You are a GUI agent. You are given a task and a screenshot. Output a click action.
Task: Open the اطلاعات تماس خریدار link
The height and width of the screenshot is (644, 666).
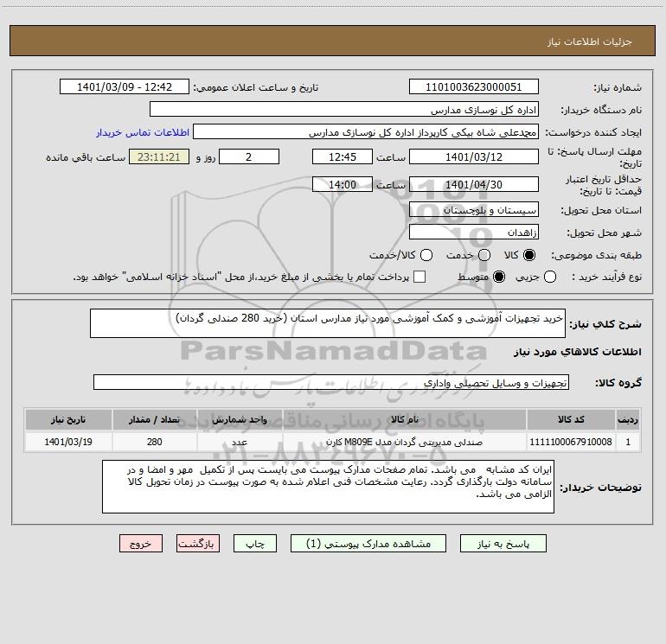[x=143, y=132]
